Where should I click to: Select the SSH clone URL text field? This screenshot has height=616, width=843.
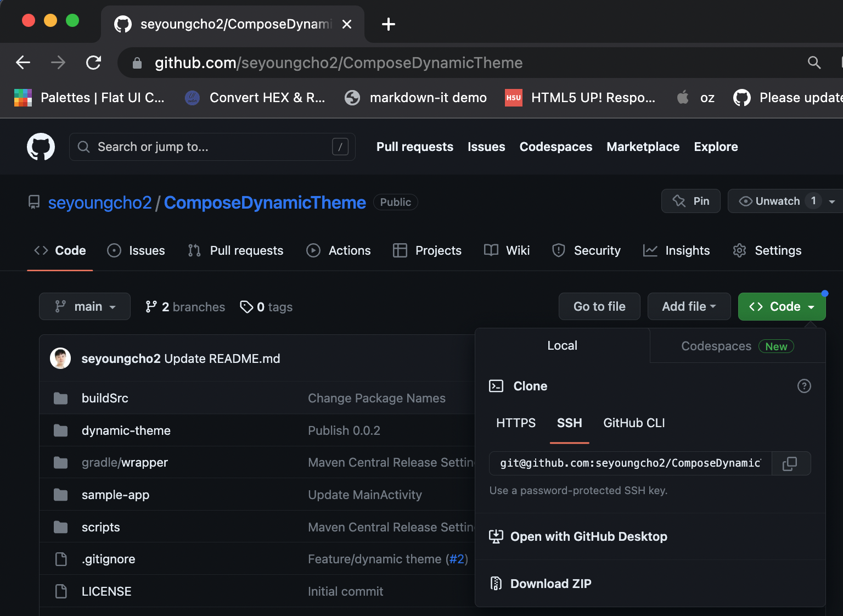(x=631, y=463)
